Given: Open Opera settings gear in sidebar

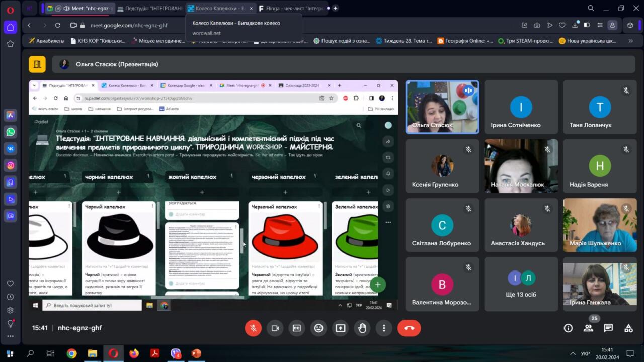Looking at the screenshot, I should 10,310.
